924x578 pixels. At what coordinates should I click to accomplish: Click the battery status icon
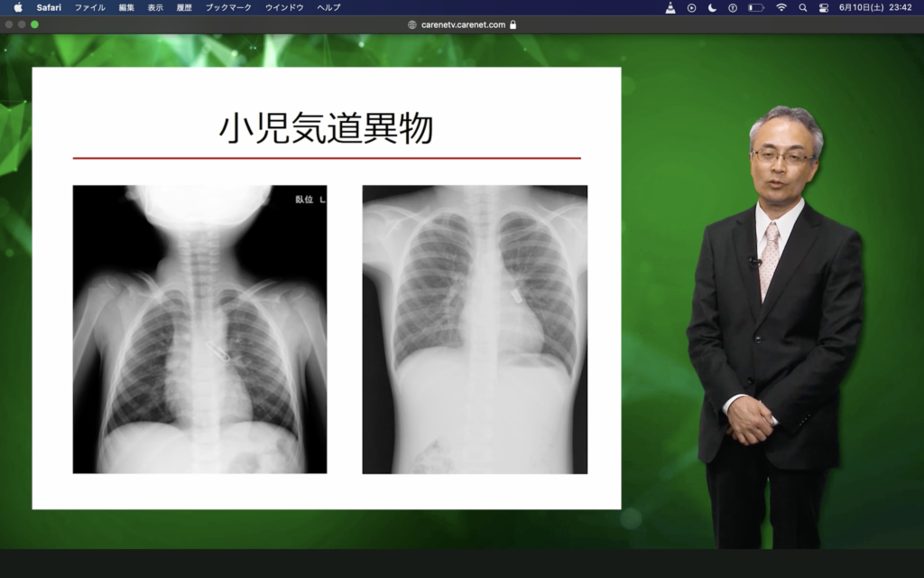pyautogui.click(x=755, y=7)
